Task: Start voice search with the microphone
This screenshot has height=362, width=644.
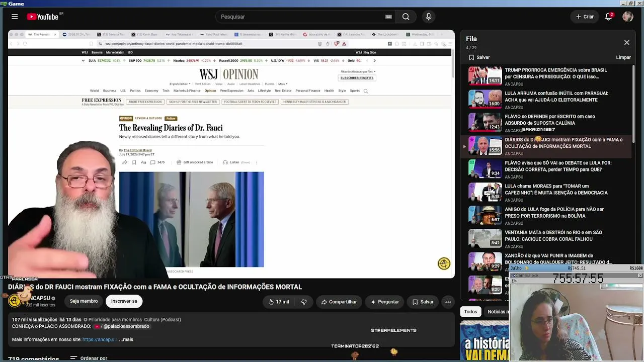Action: (x=429, y=17)
